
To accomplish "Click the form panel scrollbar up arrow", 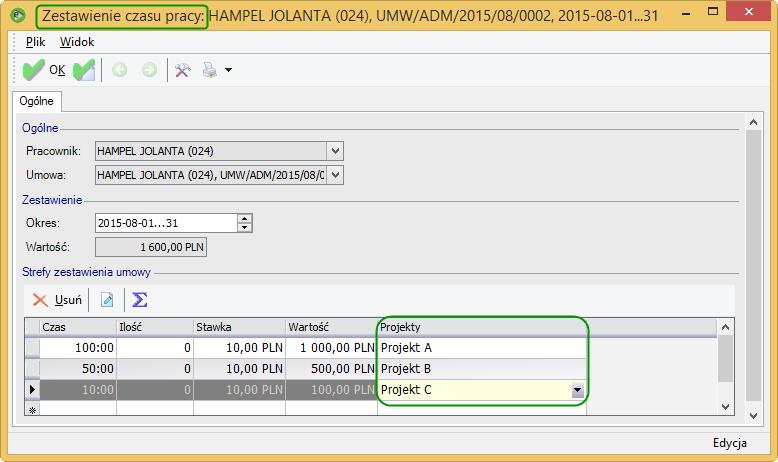I will tap(754, 122).
